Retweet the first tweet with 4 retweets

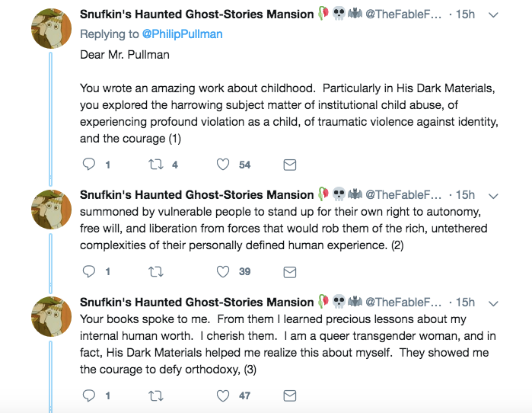pos(155,165)
